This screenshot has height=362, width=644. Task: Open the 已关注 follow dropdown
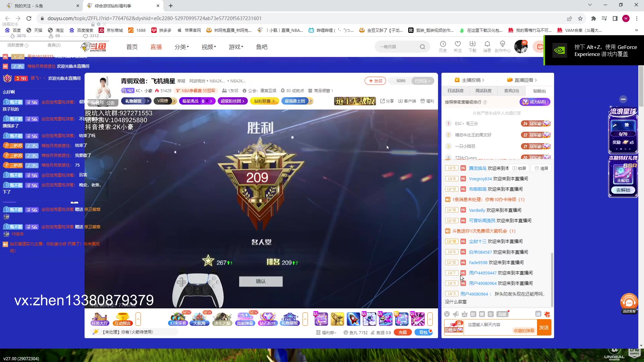(423, 81)
